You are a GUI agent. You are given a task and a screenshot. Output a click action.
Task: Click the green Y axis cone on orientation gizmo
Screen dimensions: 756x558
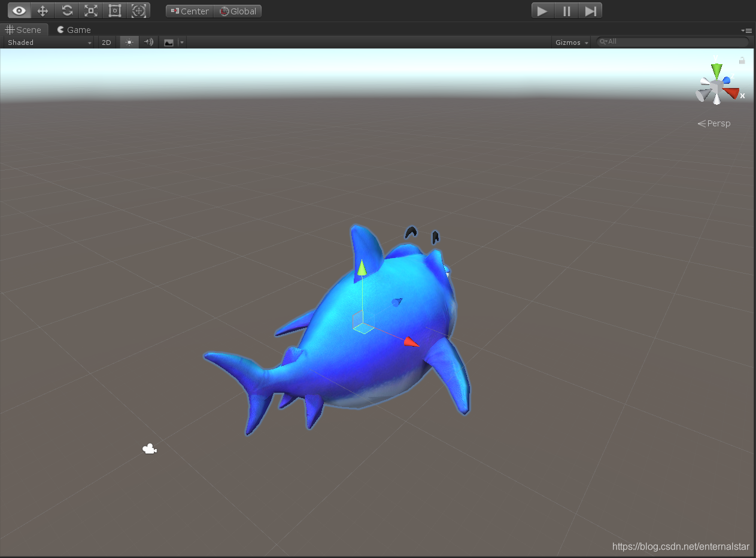tap(716, 69)
